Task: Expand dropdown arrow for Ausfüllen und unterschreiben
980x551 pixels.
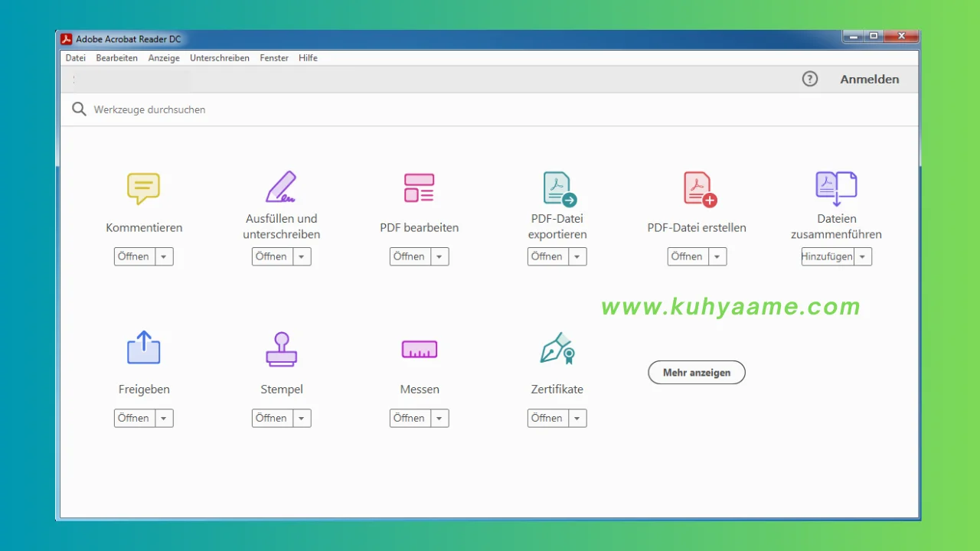Action: click(302, 256)
